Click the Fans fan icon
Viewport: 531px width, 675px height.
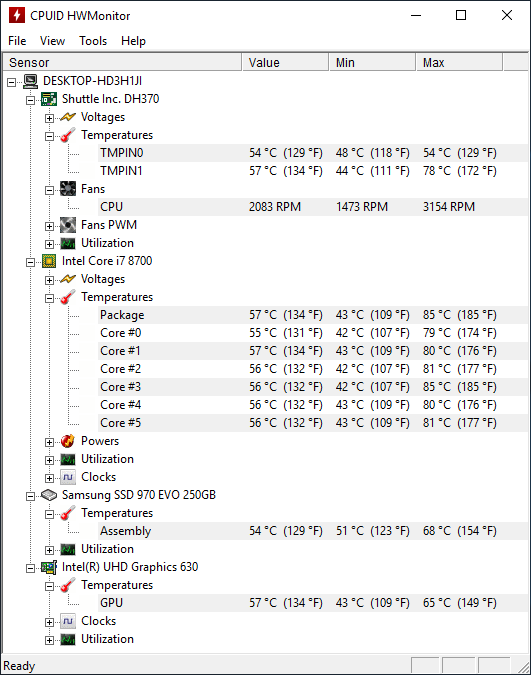(x=68, y=189)
